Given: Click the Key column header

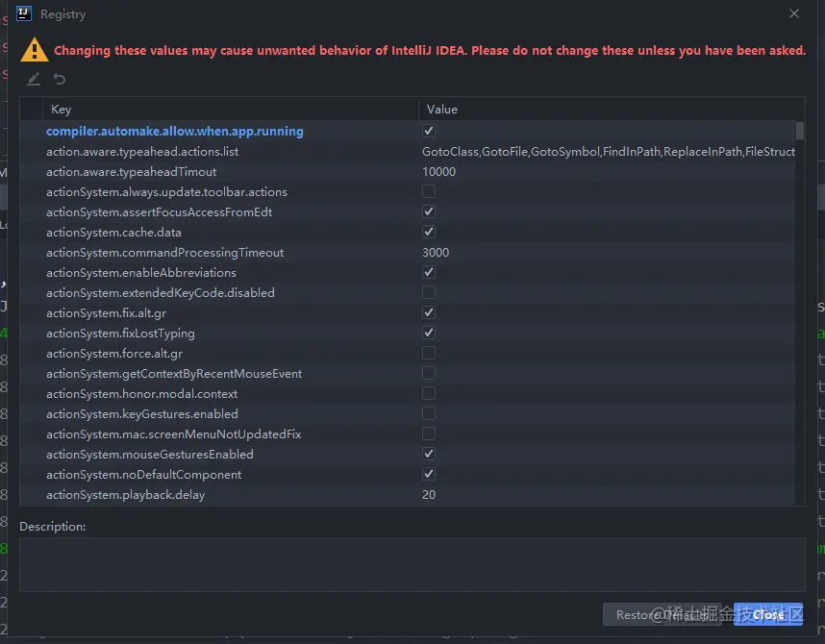Looking at the screenshot, I should click(230, 109).
